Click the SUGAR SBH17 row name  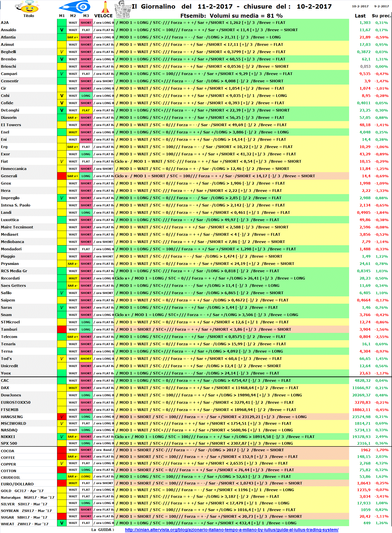click(24, 517)
